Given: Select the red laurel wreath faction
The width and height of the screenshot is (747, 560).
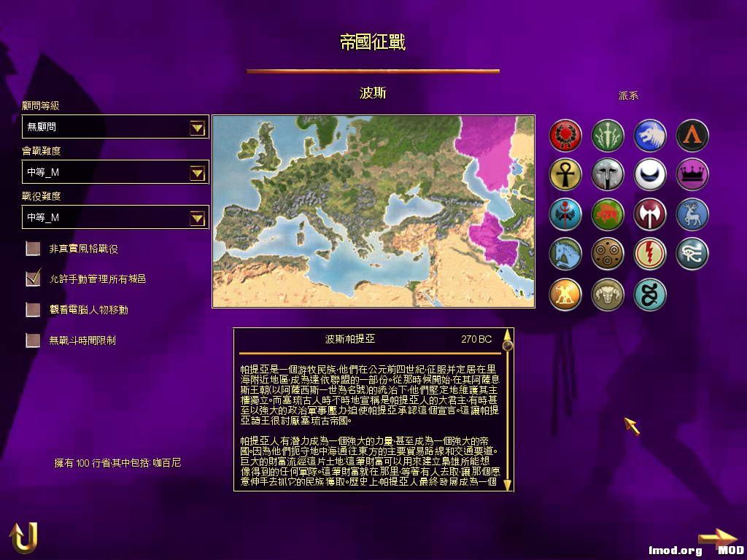Looking at the screenshot, I should click(565, 135).
